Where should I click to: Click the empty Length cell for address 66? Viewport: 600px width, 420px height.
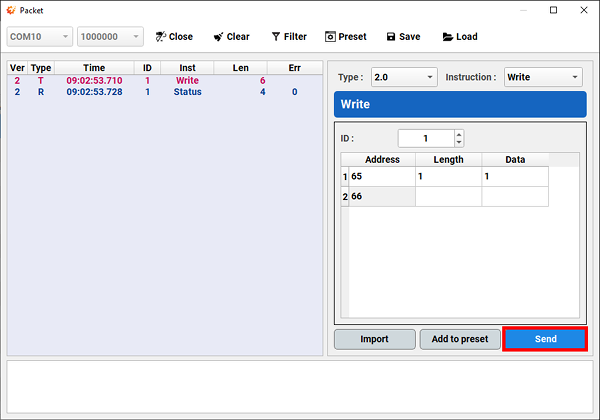coord(448,197)
